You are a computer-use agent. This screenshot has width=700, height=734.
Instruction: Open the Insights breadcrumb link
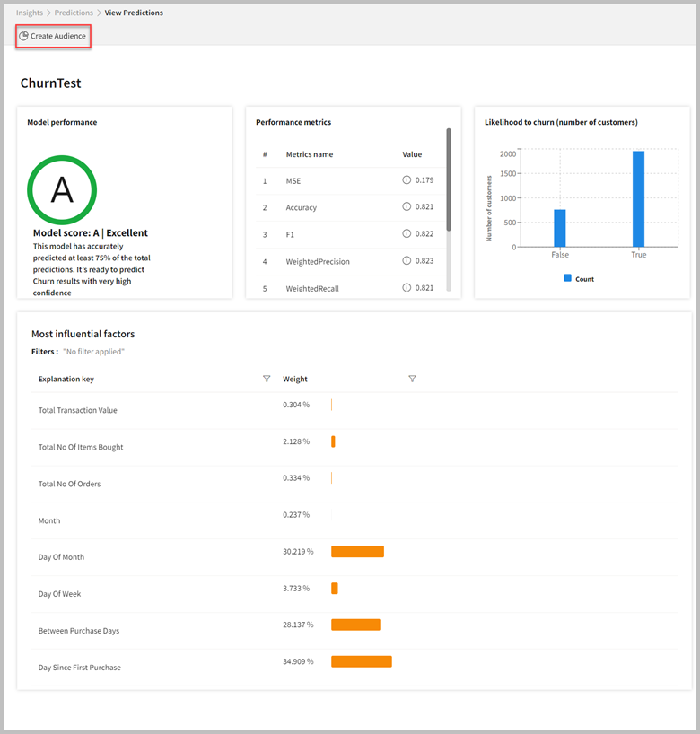[29, 13]
